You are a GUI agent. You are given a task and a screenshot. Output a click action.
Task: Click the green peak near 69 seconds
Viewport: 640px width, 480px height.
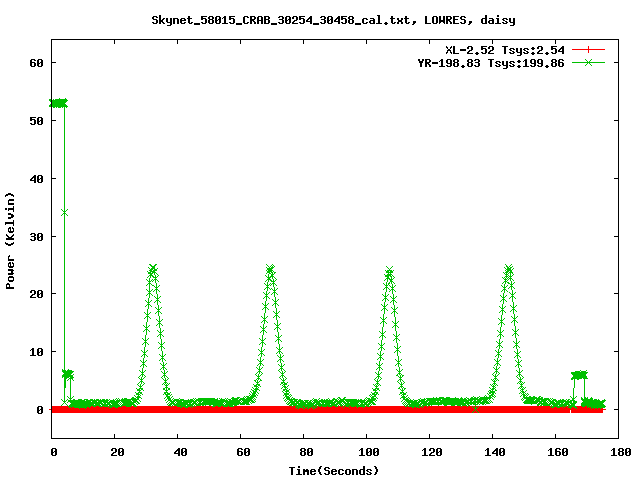point(270,269)
